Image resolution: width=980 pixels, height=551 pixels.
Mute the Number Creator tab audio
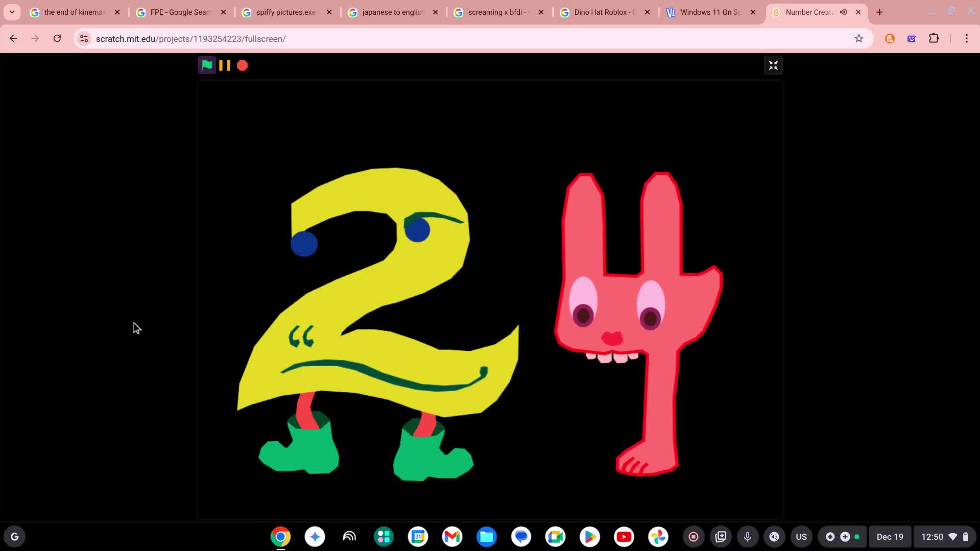tap(843, 12)
